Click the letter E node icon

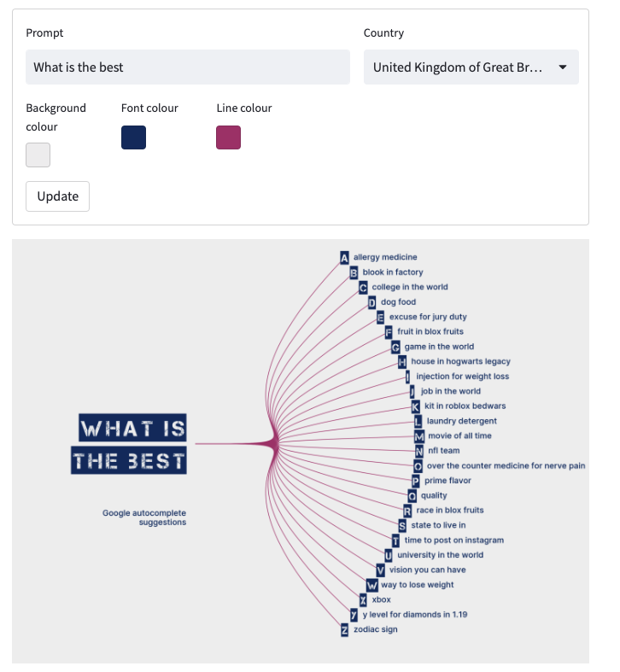(x=380, y=317)
